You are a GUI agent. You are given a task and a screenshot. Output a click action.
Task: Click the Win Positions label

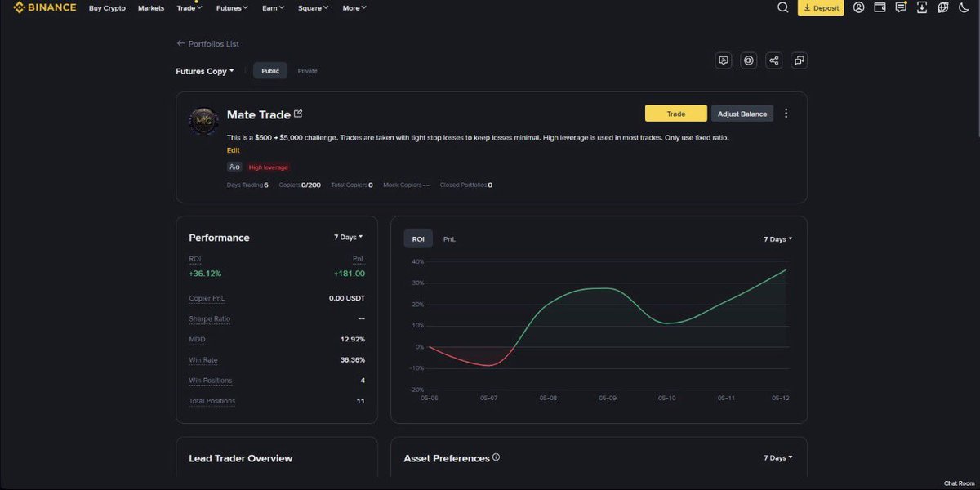(211, 380)
